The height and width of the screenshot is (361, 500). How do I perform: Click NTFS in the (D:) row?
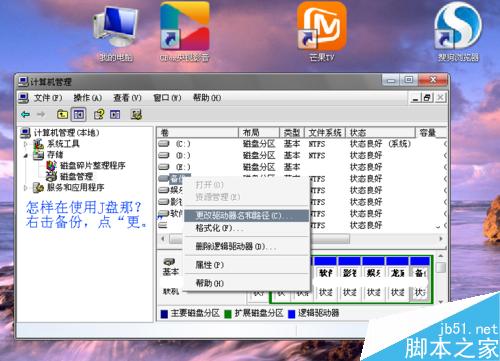pyautogui.click(x=317, y=155)
